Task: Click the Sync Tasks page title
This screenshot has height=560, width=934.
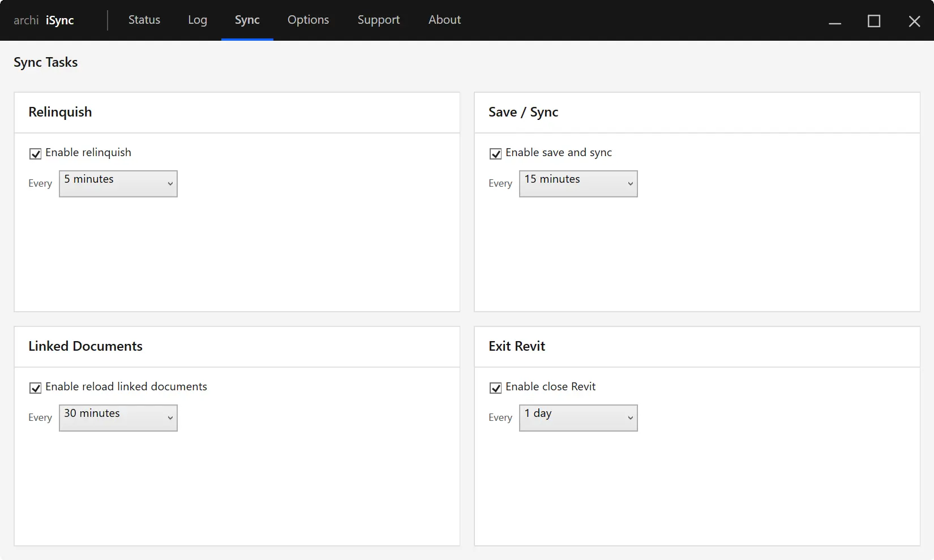Action: [45, 62]
